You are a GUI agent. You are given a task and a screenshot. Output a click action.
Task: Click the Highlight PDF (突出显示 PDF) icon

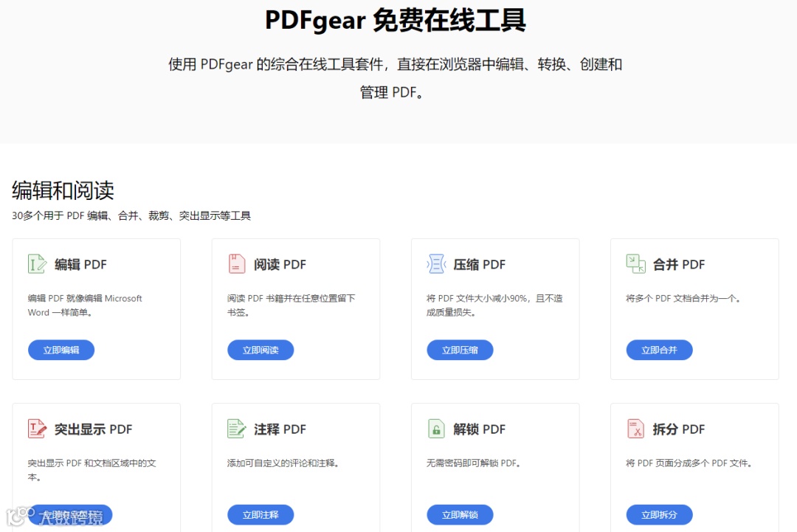pyautogui.click(x=37, y=429)
